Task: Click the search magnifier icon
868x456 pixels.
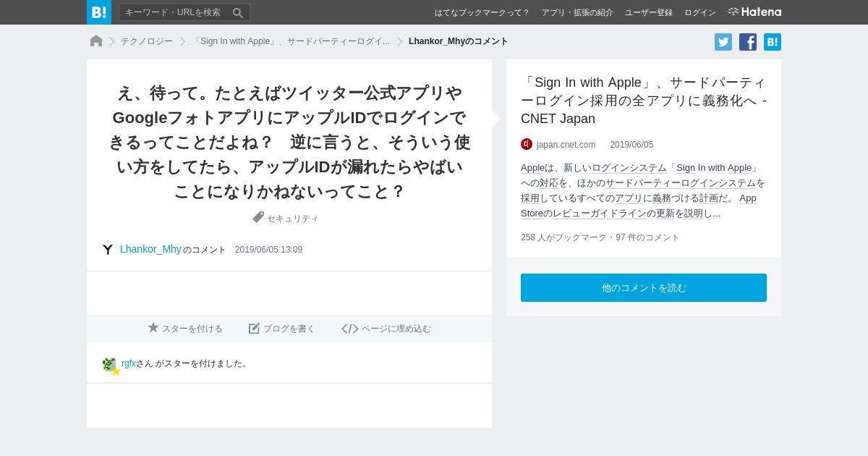Action: click(x=238, y=12)
